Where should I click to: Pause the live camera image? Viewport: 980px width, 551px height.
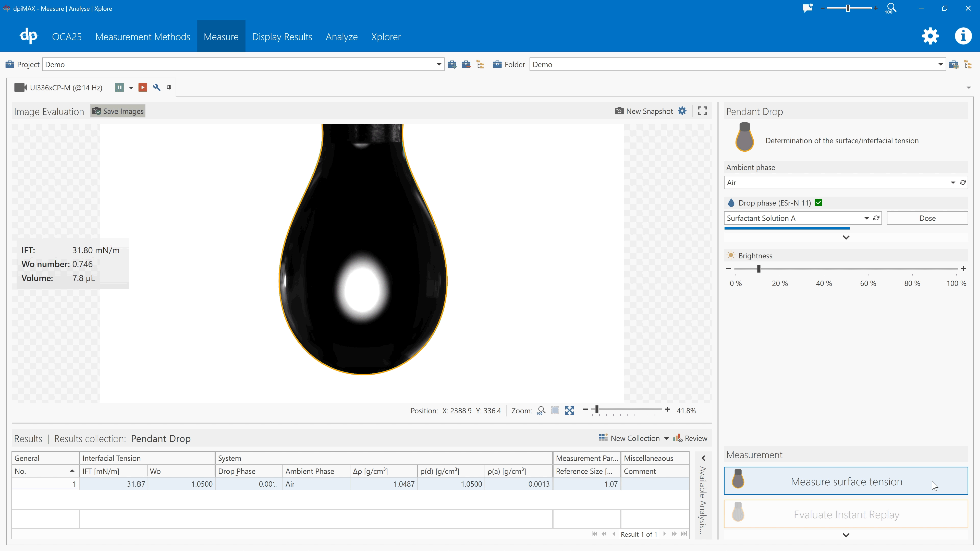coord(119,88)
